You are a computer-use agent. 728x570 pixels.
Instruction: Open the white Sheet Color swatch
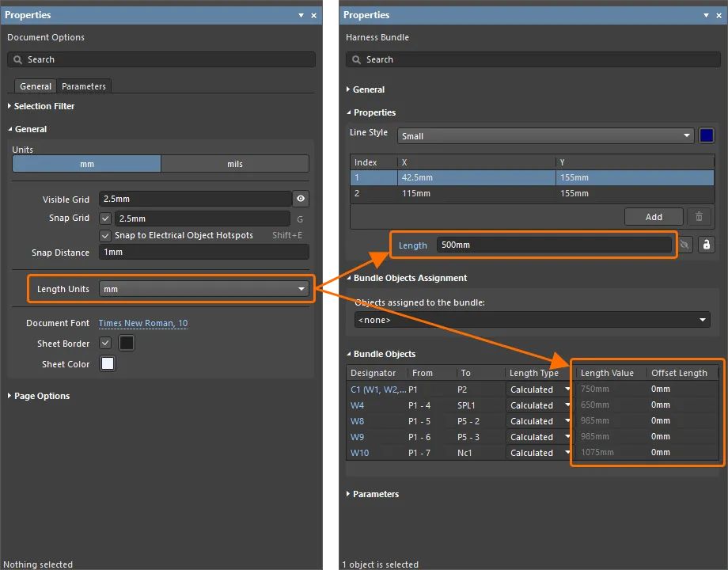(108, 364)
